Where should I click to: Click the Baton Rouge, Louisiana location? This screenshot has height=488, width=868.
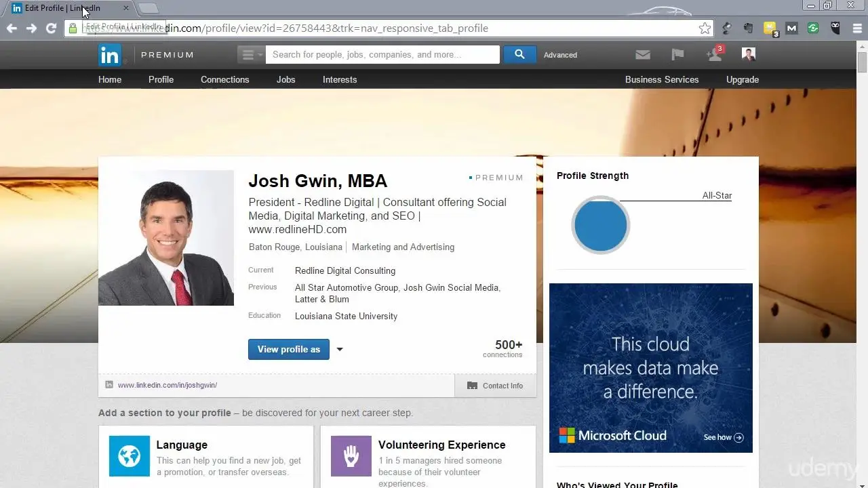295,247
